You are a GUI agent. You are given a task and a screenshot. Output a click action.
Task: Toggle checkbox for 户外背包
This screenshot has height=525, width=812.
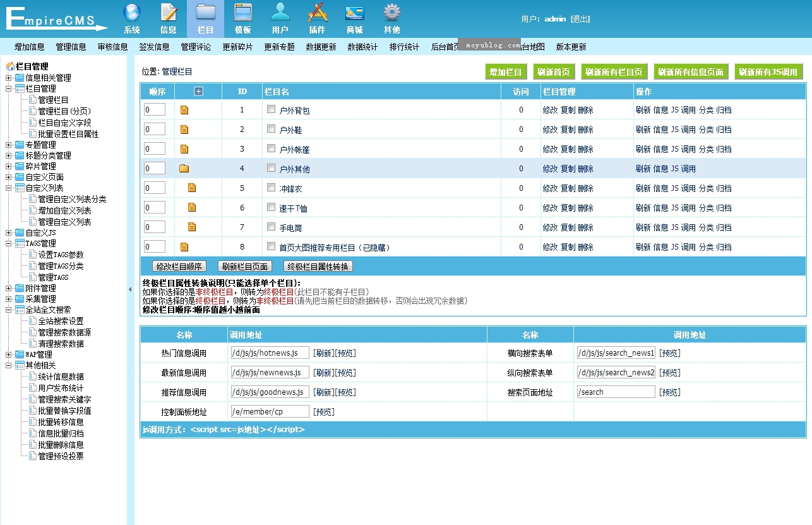[x=271, y=109]
